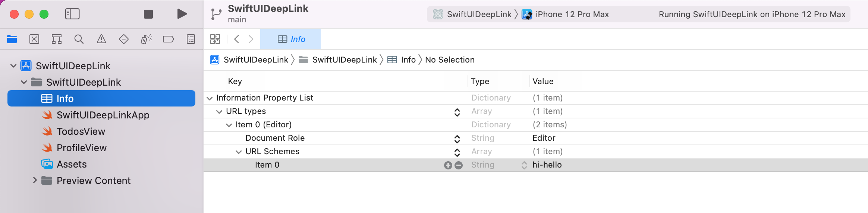
Task: Stop the running app
Action: (x=148, y=14)
